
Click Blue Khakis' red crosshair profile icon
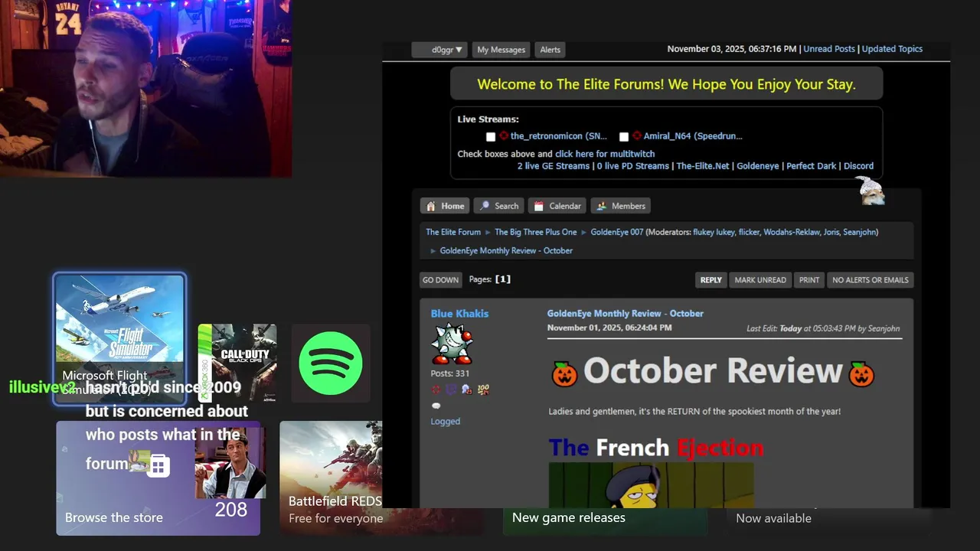point(436,390)
